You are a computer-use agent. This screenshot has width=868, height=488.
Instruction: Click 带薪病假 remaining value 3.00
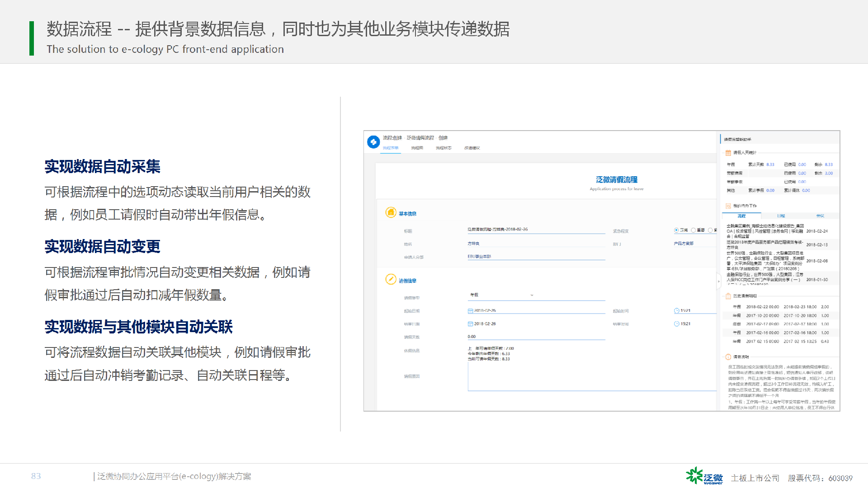(829, 174)
